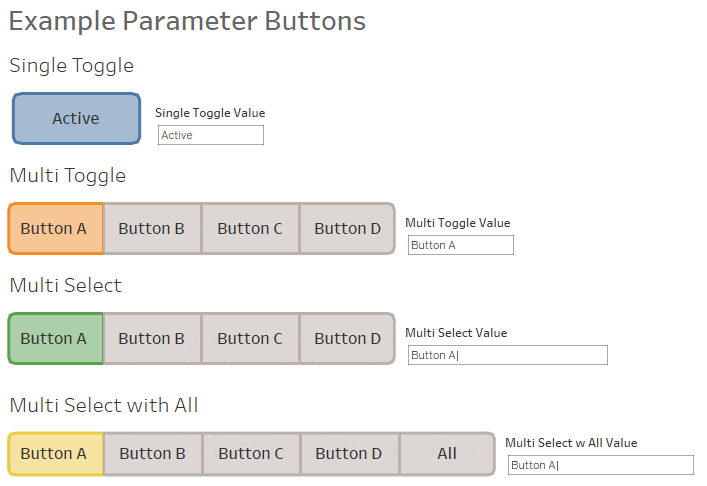Click the Single Toggle Value input field

pos(211,135)
